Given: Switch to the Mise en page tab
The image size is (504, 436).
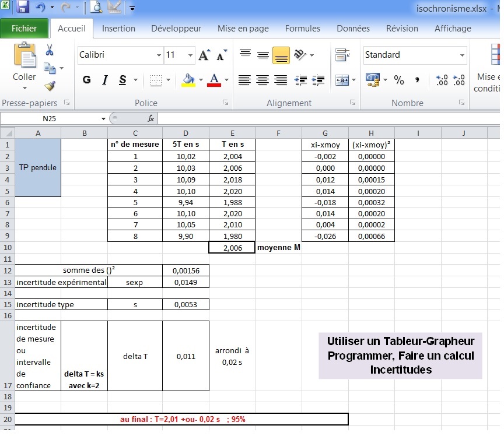Looking at the screenshot, I should (243, 29).
